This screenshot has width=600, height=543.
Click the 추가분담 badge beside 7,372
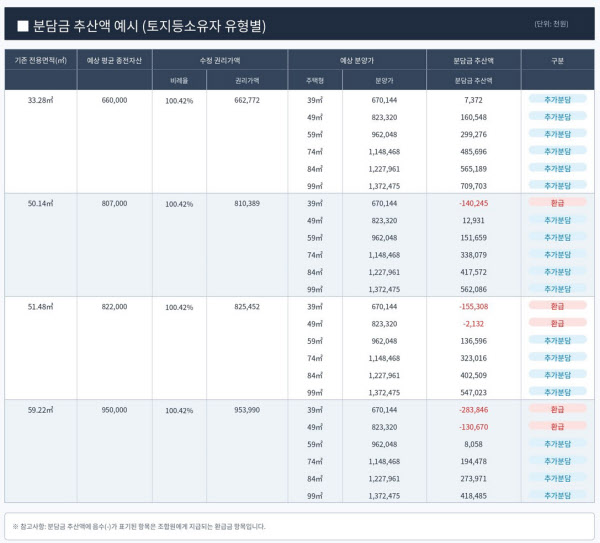click(558, 99)
